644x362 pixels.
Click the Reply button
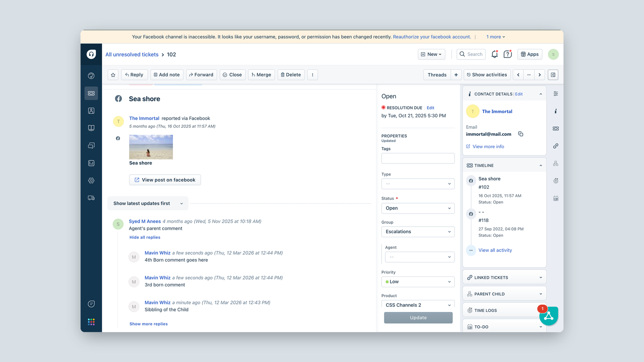click(x=134, y=75)
